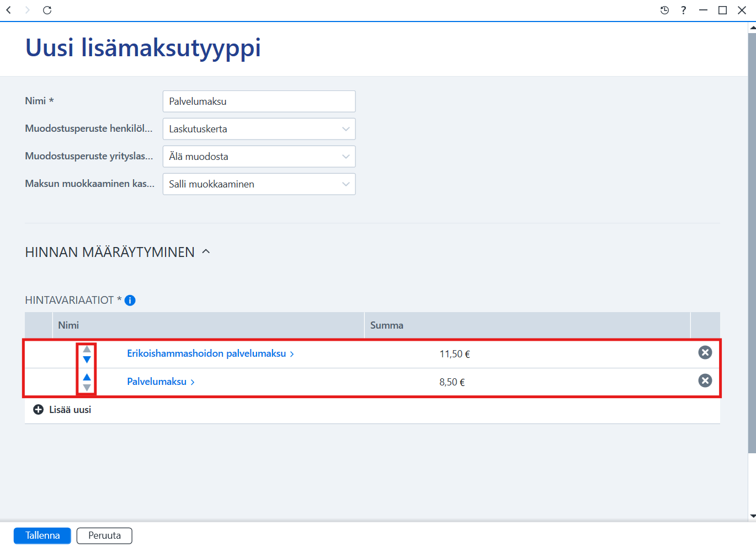This screenshot has width=756, height=547.
Task: Click the Hintavariaatiot info icon
Action: pos(130,300)
